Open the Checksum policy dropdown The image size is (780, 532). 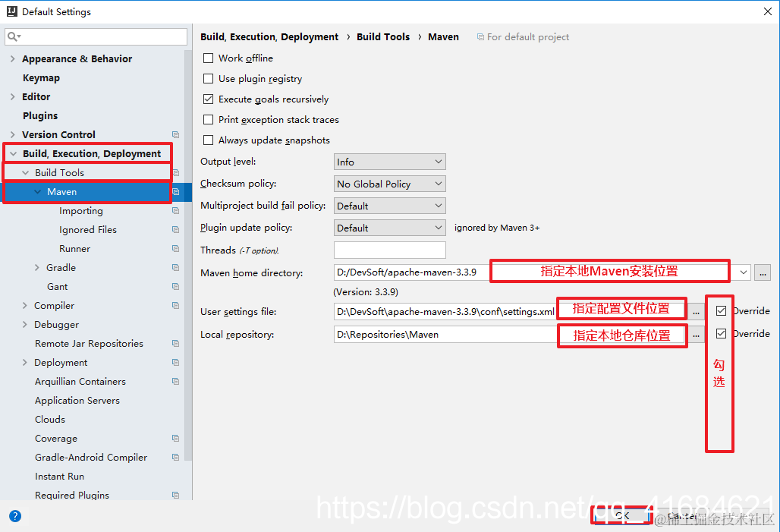[389, 184]
